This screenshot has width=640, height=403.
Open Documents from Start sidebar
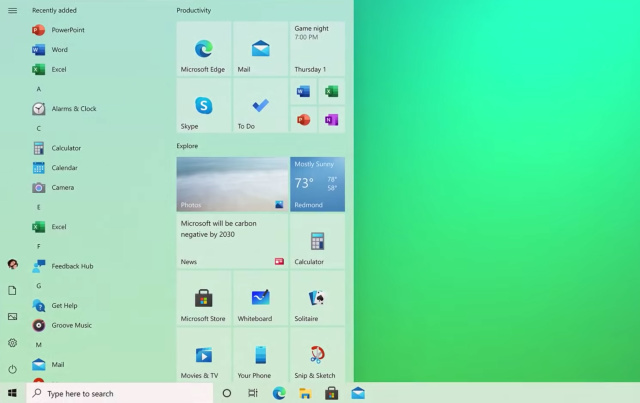[13, 290]
